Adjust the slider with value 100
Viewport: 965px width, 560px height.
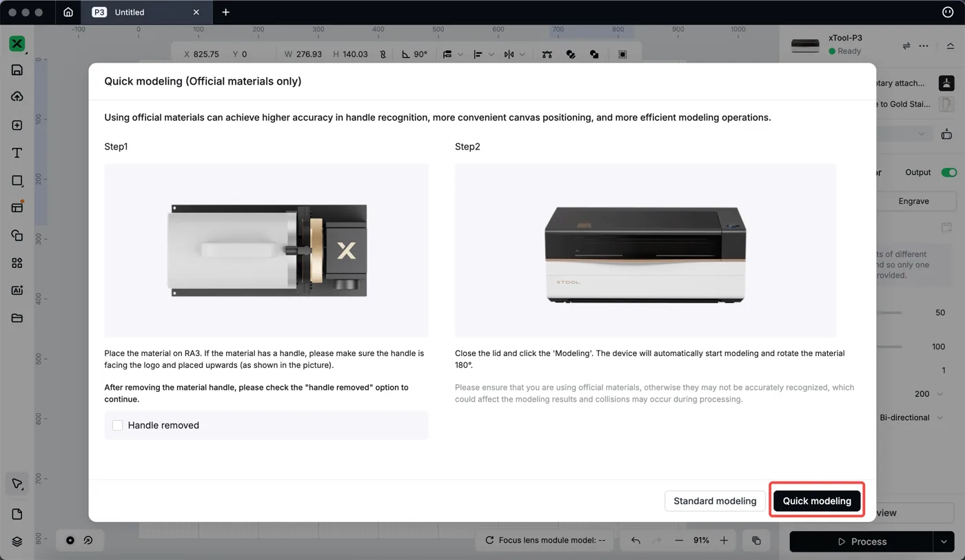pos(889,346)
